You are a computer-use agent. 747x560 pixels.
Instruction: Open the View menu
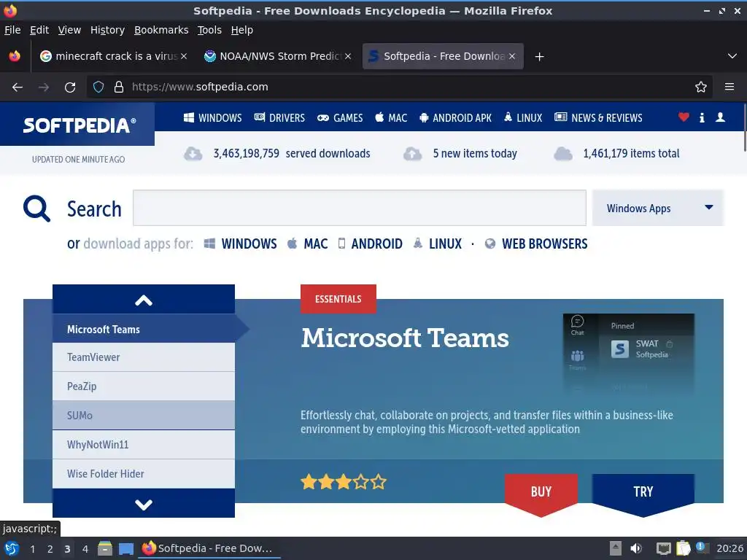click(69, 30)
